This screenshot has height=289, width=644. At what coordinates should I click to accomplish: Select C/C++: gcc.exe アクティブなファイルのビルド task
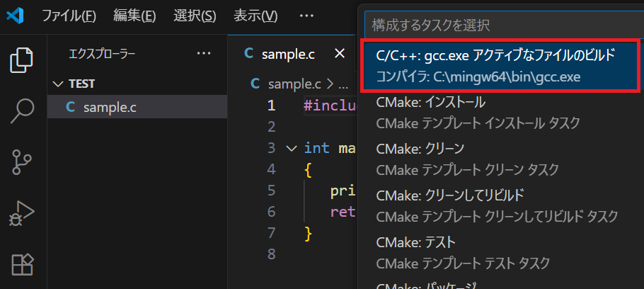500,65
